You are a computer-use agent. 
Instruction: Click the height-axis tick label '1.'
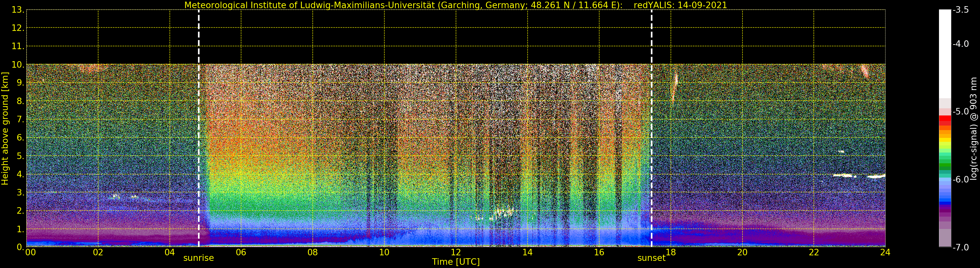[x=20, y=229]
